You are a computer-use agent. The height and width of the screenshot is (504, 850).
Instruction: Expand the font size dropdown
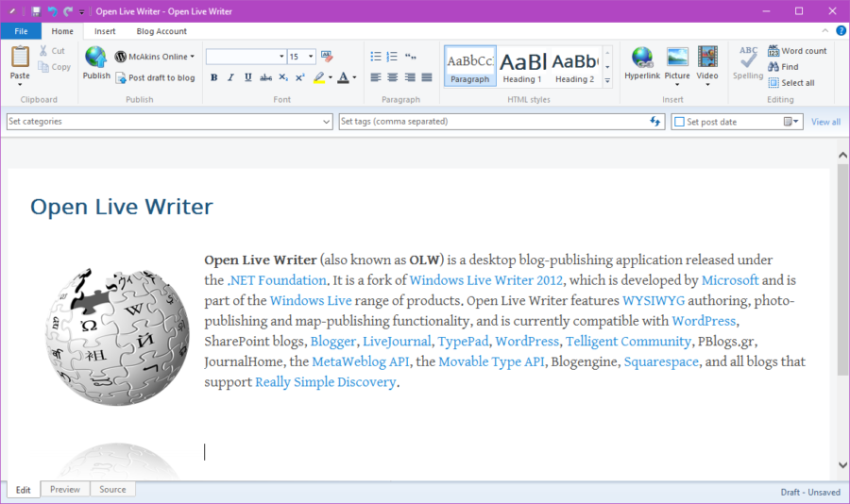[x=311, y=57]
